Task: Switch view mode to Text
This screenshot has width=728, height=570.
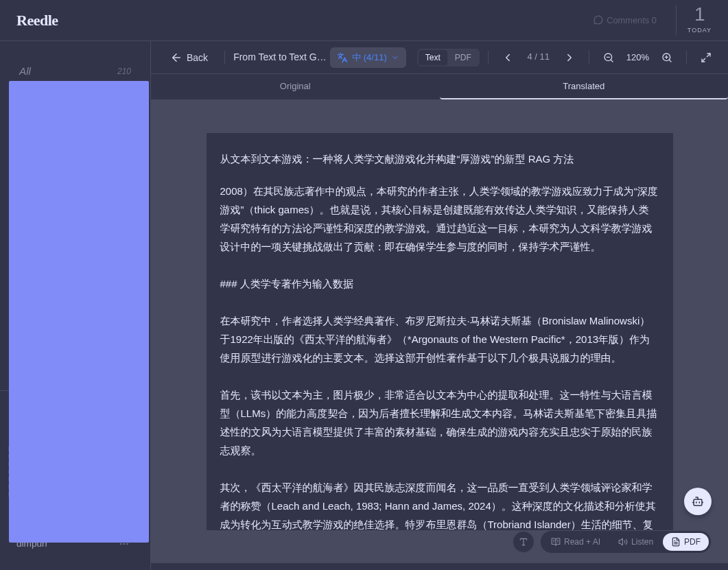Action: pyautogui.click(x=432, y=58)
